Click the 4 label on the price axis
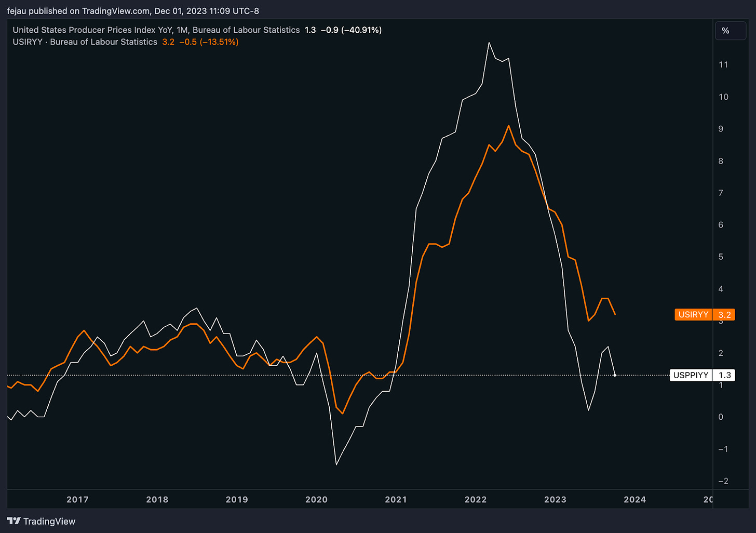 click(x=721, y=289)
